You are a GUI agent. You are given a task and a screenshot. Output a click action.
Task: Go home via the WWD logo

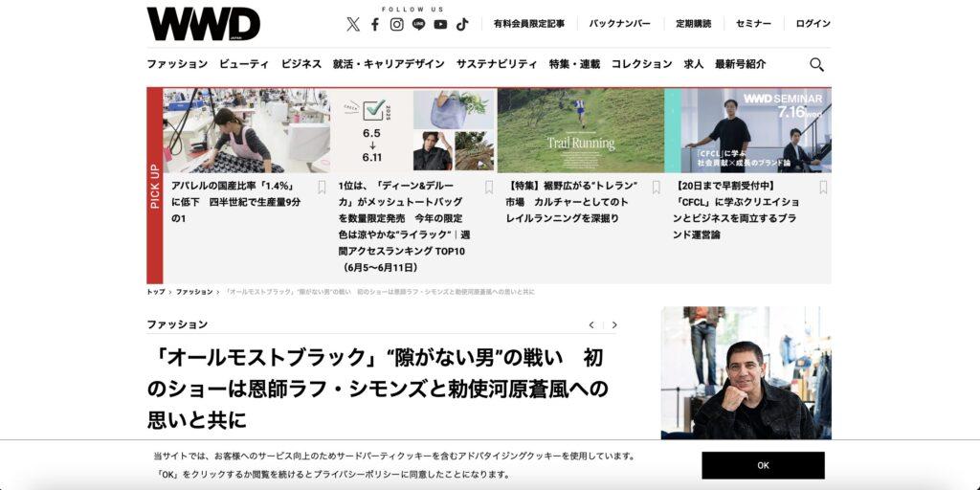coord(204,24)
